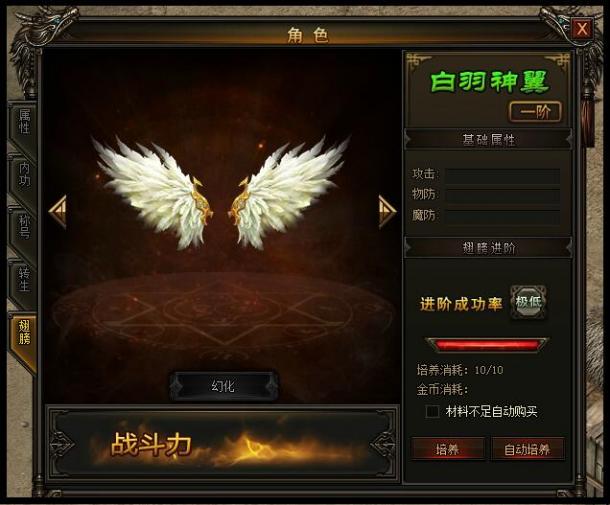The width and height of the screenshot is (610, 505).
Task: Show the next wing with right arrow
Action: point(387,212)
